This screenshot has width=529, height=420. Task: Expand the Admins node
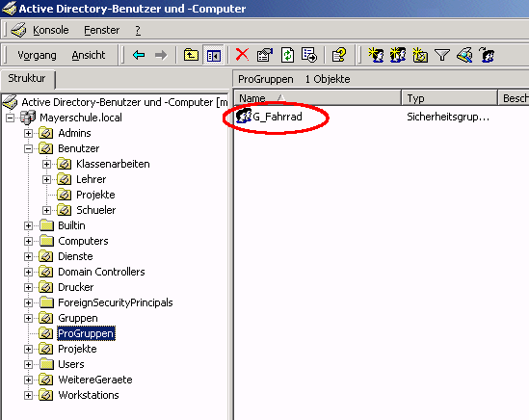(x=28, y=133)
